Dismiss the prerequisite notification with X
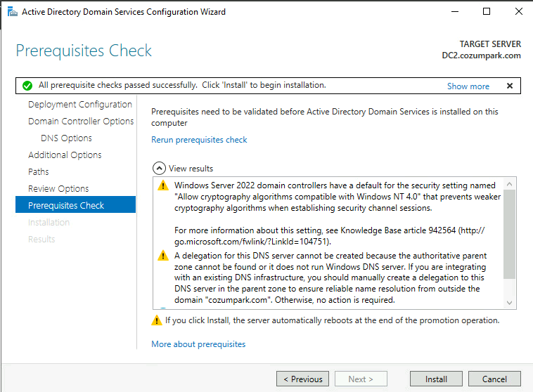This screenshot has height=392, width=533. tap(510, 86)
